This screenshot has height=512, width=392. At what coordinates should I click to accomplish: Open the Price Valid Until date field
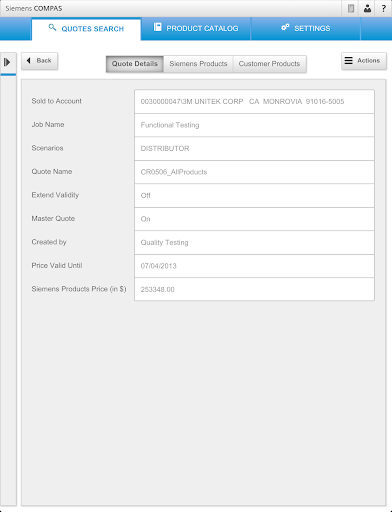(254, 266)
